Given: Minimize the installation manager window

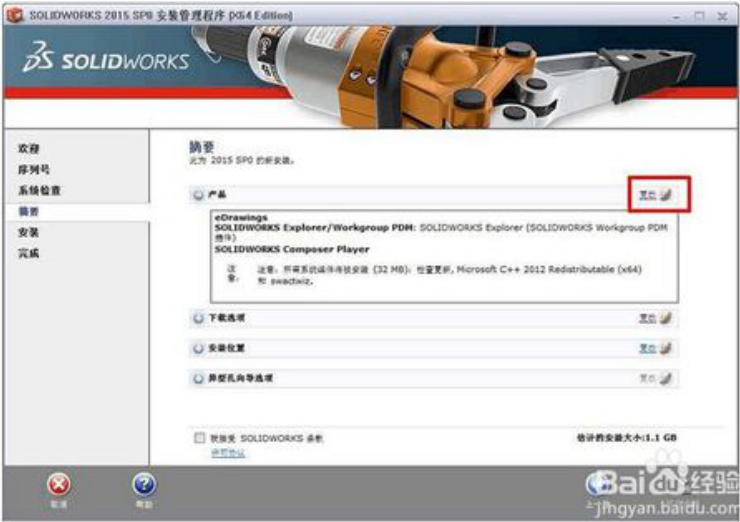Looking at the screenshot, I should click(x=676, y=16).
